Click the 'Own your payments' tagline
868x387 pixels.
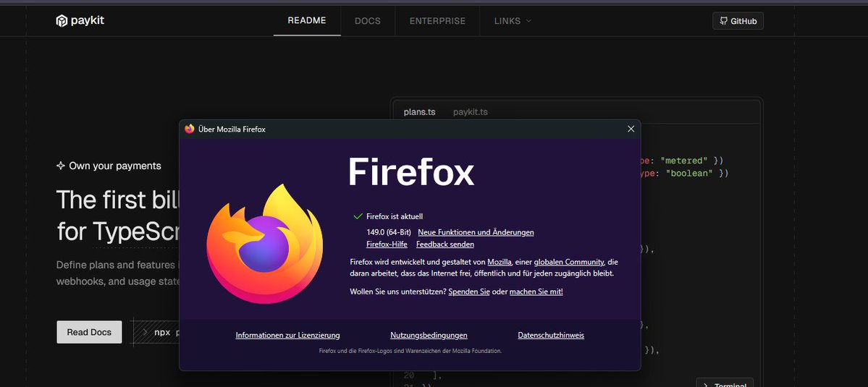pyautogui.click(x=115, y=166)
